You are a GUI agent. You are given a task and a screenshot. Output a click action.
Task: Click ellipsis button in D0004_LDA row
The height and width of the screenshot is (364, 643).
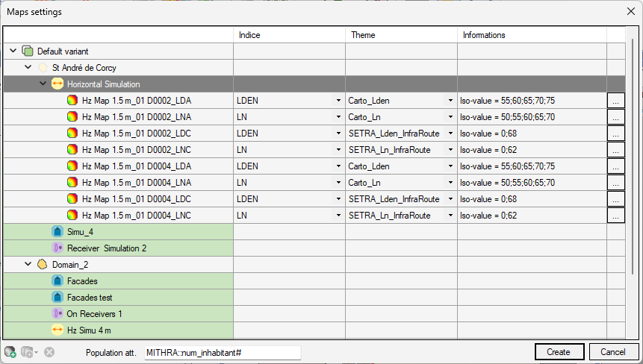[616, 166]
